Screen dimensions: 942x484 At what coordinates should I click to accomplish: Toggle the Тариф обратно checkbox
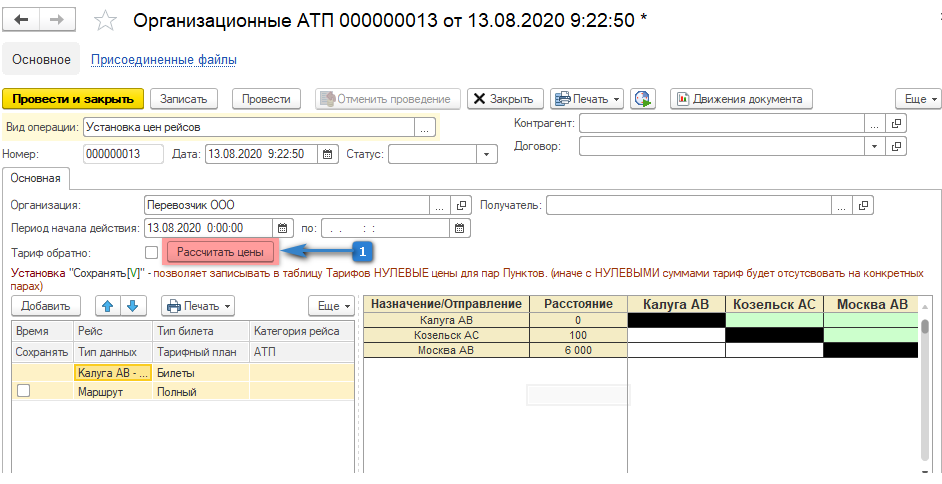(x=152, y=252)
